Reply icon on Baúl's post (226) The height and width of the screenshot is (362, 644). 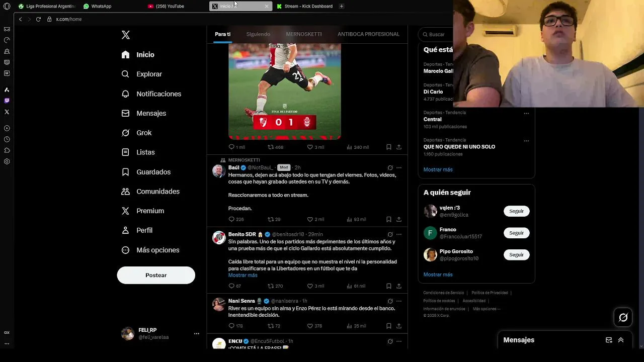(x=231, y=219)
